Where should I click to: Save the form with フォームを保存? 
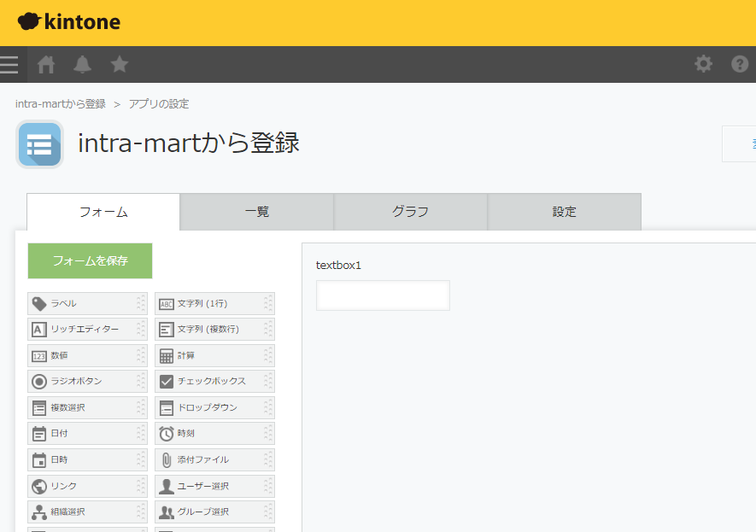click(x=91, y=260)
